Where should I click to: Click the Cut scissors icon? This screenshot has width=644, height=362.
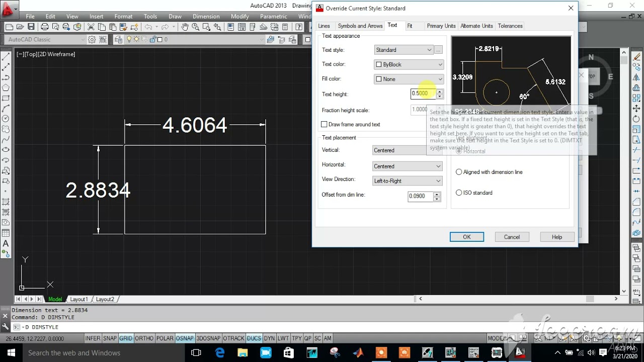[x=91, y=27]
